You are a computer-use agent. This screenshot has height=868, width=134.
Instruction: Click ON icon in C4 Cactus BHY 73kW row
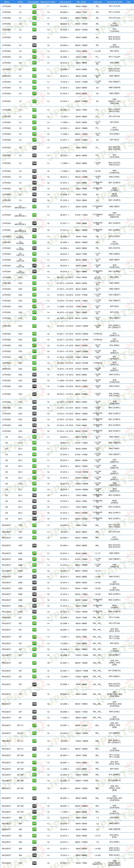(x=34, y=272)
